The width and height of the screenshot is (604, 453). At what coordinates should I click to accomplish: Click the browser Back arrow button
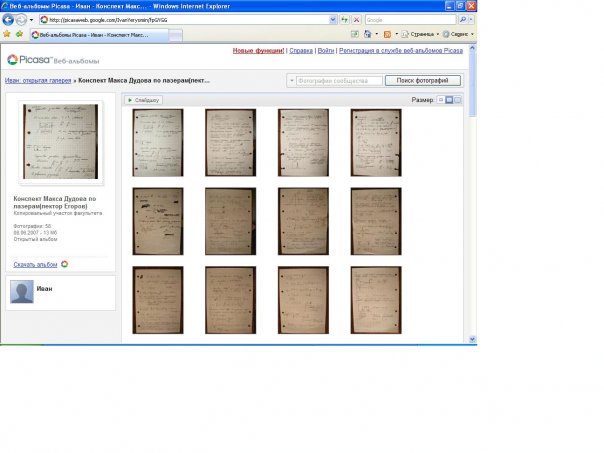coord(9,19)
